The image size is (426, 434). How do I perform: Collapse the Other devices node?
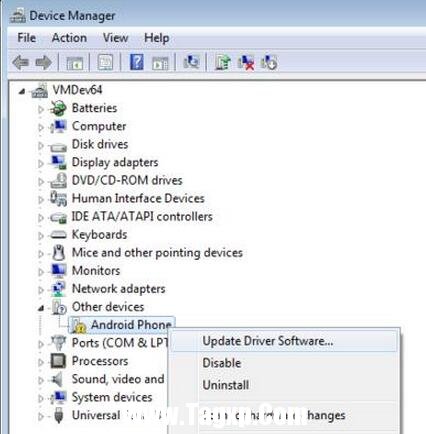coord(41,308)
